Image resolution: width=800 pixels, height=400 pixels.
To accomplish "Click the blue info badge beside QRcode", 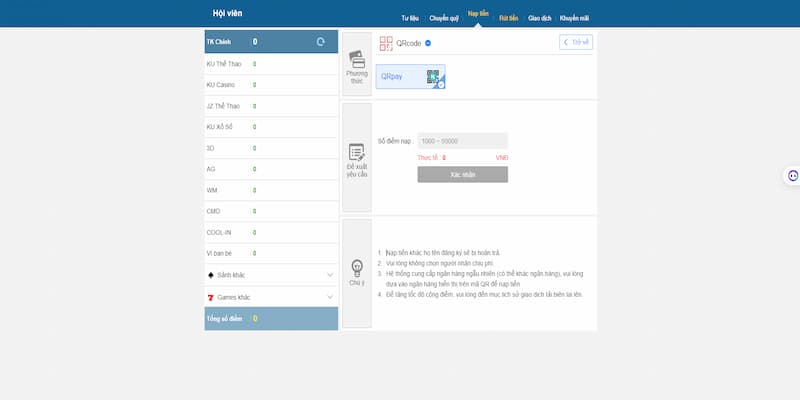I will pos(428,43).
